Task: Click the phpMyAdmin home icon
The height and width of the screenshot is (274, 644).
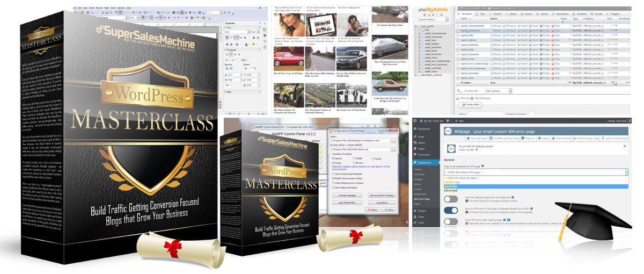Action: 425,15
